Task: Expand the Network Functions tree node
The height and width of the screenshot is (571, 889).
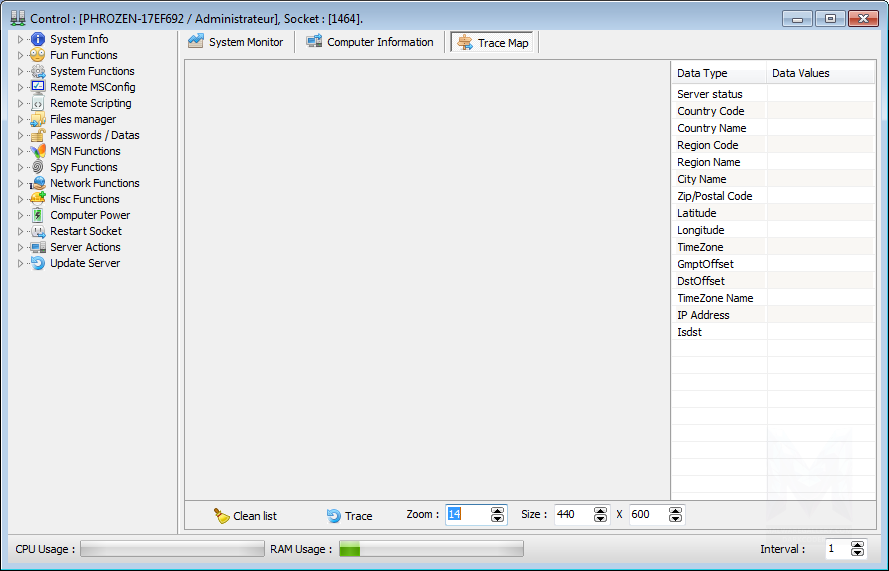Action: [20, 183]
